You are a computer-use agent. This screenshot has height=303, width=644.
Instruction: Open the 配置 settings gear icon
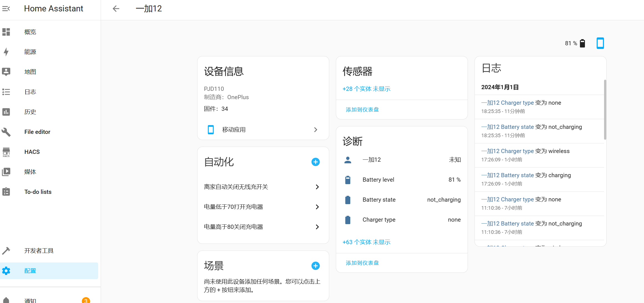6,271
